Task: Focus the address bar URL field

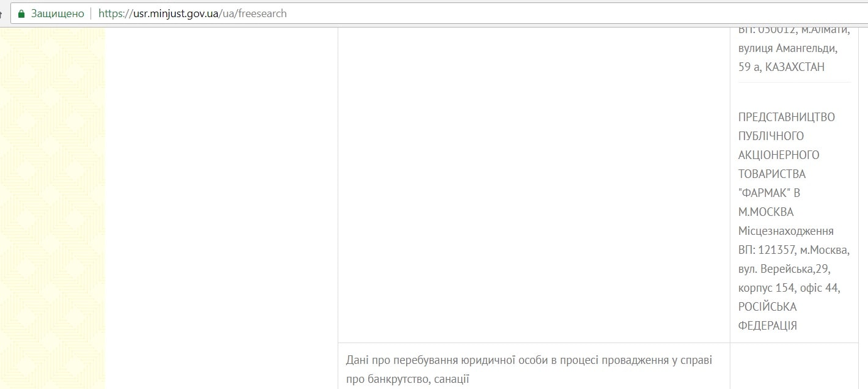Action: [489, 13]
